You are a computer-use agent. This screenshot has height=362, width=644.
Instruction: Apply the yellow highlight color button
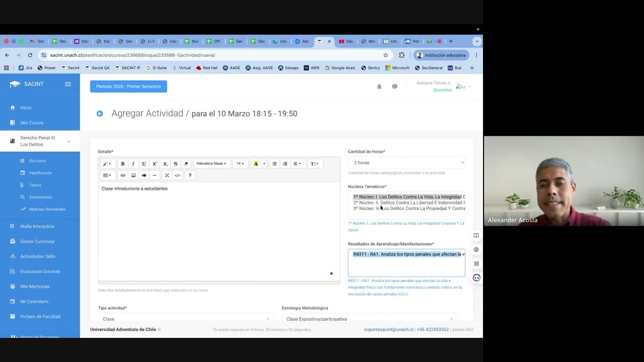[x=256, y=163]
